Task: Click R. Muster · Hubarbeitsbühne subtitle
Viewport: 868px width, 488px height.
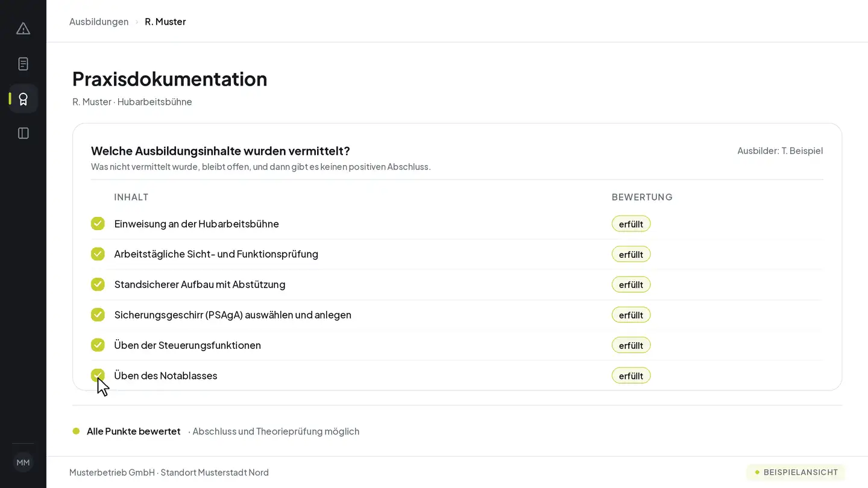Action: (132, 102)
